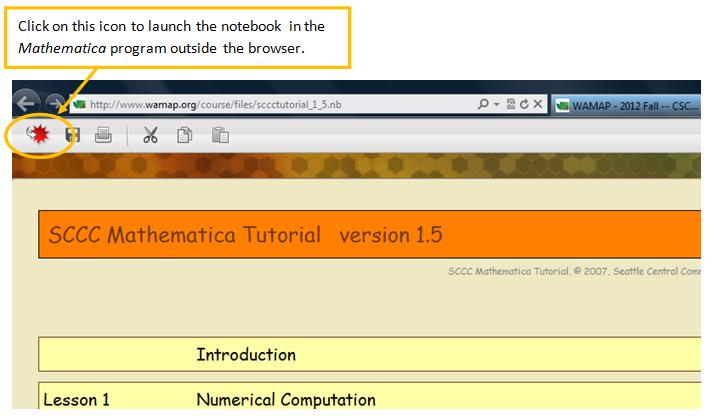
Task: Click the SCCC Mathematica Tutorial title banner
Action: [x=369, y=234]
